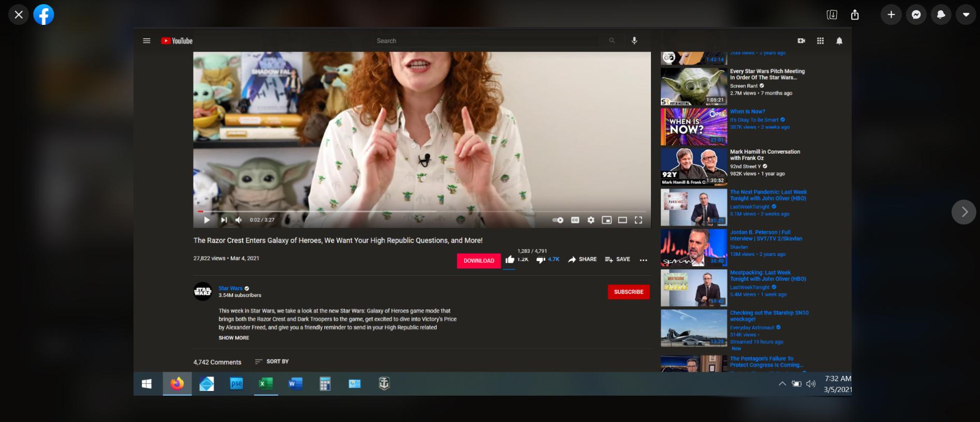Click the tag photo icon in viewer
The height and width of the screenshot is (422, 980).
coord(832,15)
